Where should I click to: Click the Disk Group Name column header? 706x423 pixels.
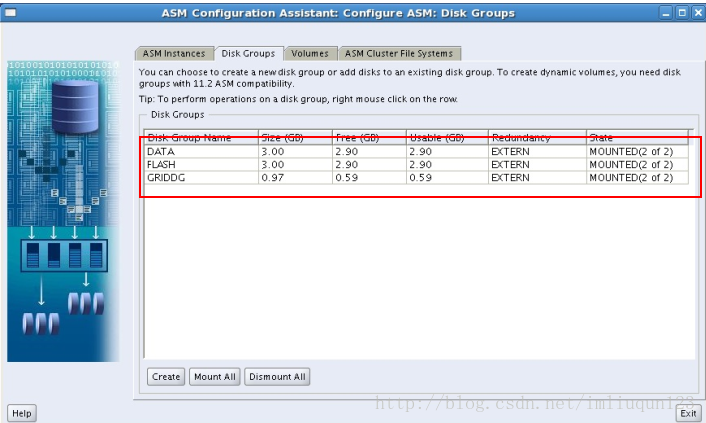(x=202, y=137)
